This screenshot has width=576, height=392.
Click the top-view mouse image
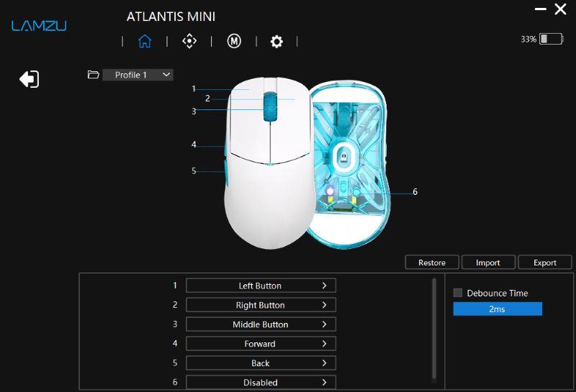[x=270, y=163]
